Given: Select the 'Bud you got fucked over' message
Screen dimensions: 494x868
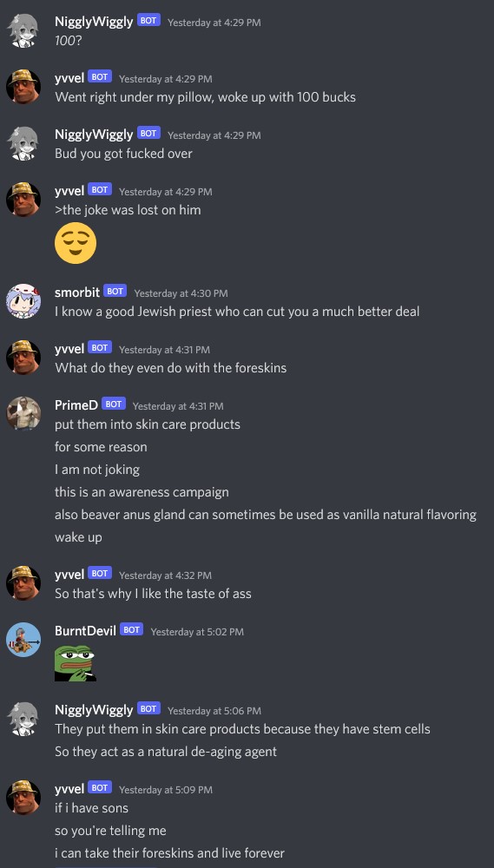Looking at the screenshot, I should [x=123, y=154].
